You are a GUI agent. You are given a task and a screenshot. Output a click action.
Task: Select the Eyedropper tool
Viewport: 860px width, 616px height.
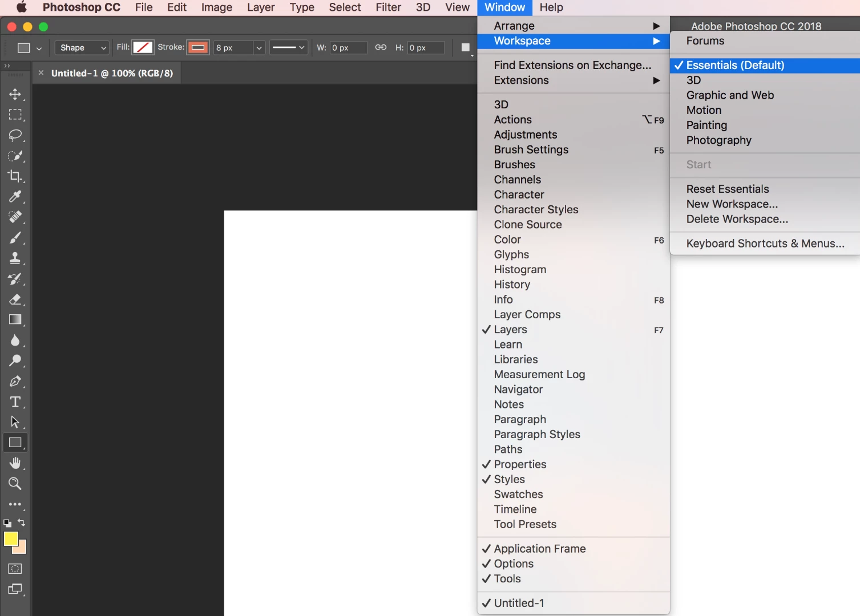(15, 197)
